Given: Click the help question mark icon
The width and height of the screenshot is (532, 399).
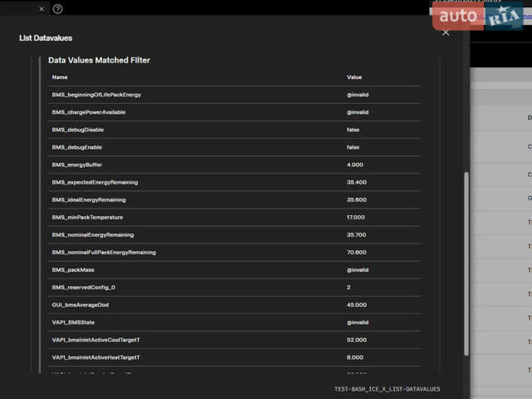Looking at the screenshot, I should pos(58,9).
